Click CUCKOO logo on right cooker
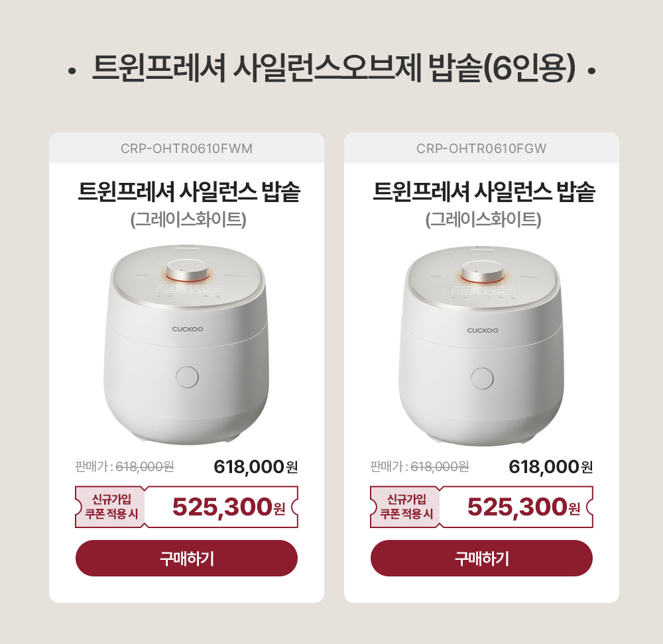 tap(483, 331)
